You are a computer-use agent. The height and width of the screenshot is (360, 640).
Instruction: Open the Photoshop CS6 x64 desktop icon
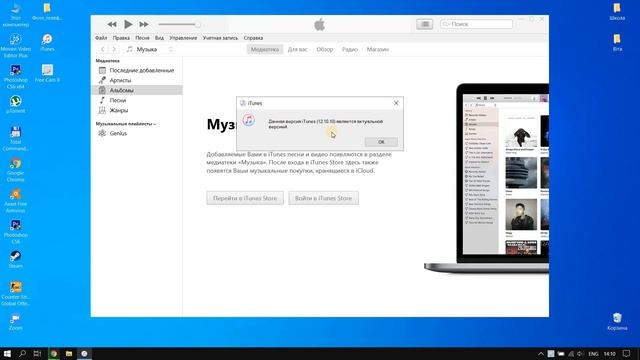point(16,77)
